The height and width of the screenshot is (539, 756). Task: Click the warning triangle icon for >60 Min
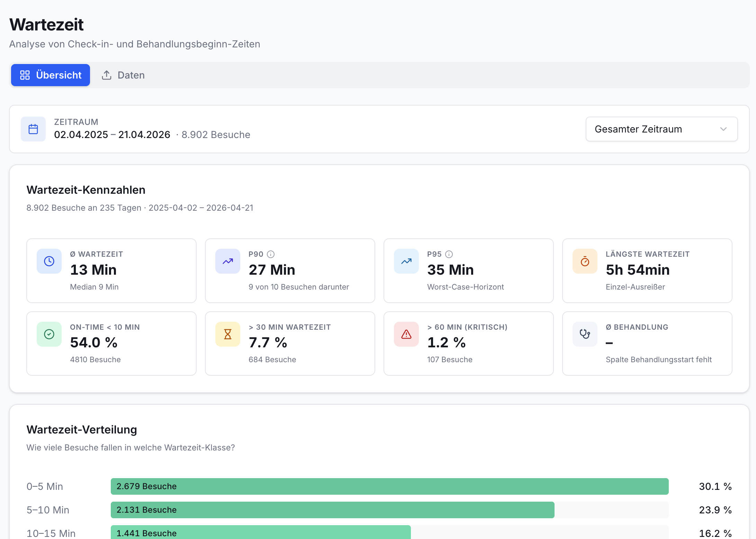coord(406,334)
